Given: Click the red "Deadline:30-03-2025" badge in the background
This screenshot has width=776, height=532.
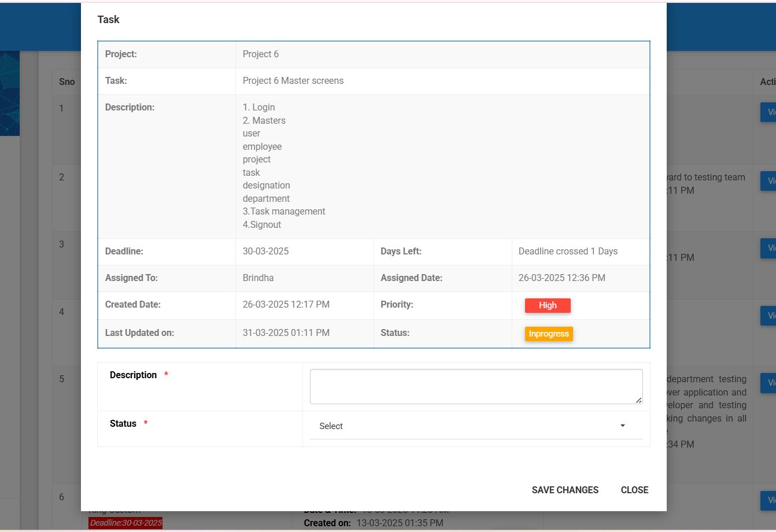Looking at the screenshot, I should point(125,523).
